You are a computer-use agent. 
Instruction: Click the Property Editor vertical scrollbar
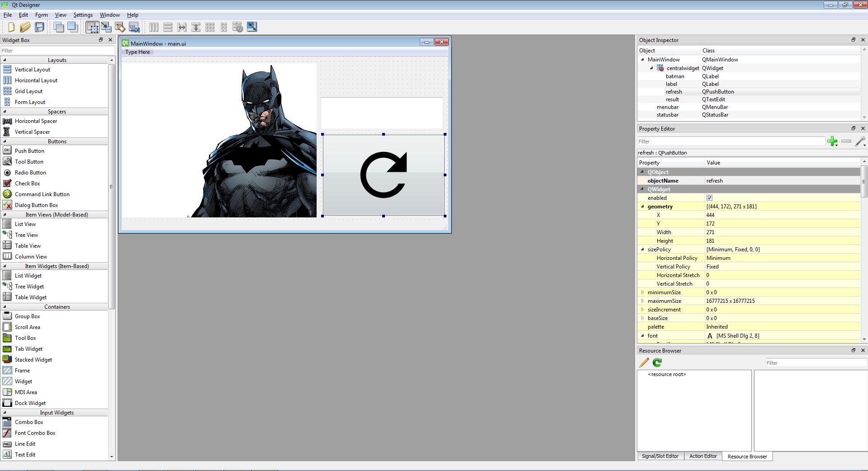click(864, 181)
